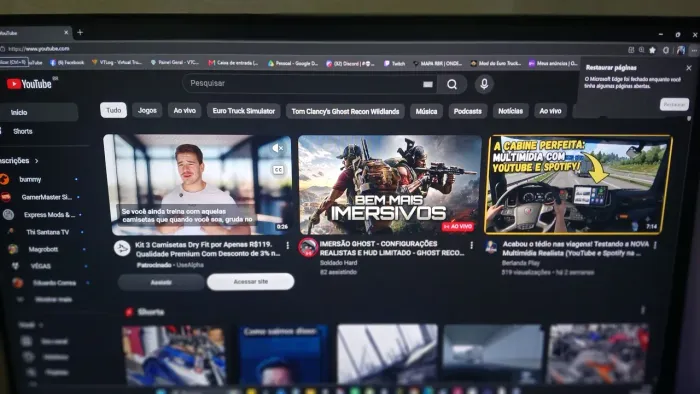700x394 pixels.
Task: Open the browser settings ellipsis menu
Action: tap(694, 50)
